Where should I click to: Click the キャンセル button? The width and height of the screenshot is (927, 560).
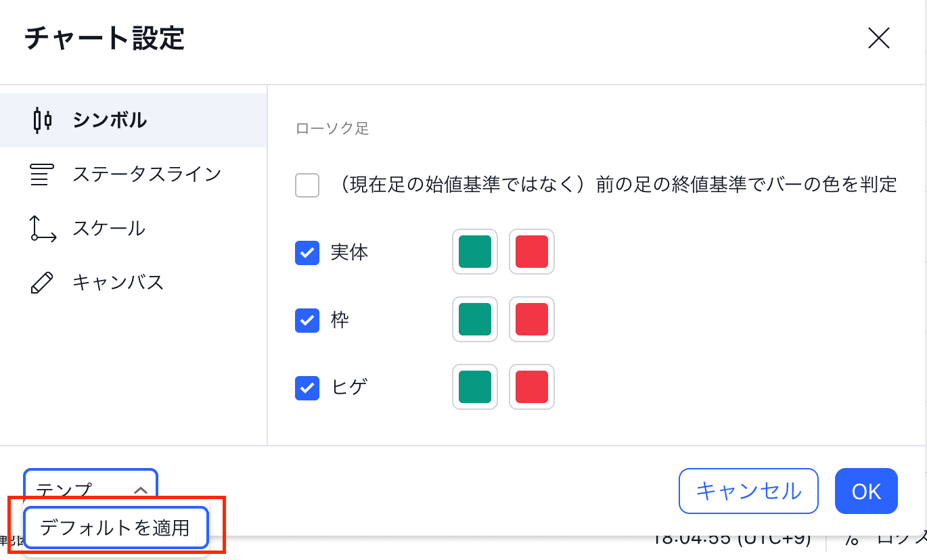[x=748, y=491]
